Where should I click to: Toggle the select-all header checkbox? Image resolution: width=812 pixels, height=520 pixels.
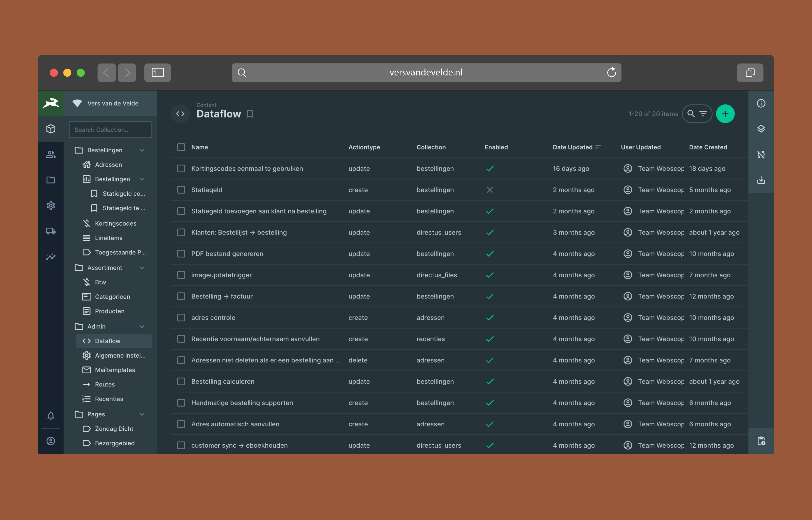181,147
